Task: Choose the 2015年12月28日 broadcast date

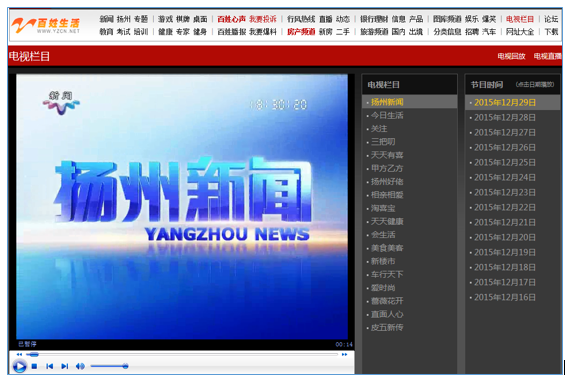Action: click(505, 118)
